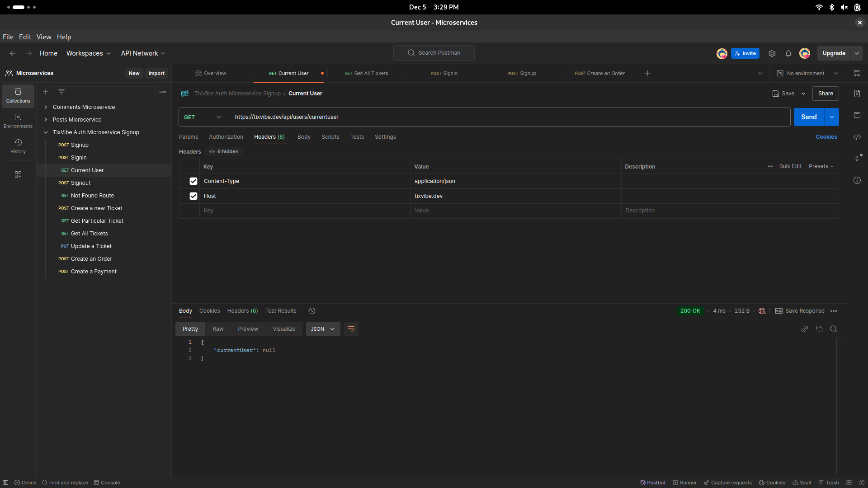Toggle the Content-Type header checkbox
Image resolution: width=868 pixels, height=488 pixels.
[x=193, y=181]
